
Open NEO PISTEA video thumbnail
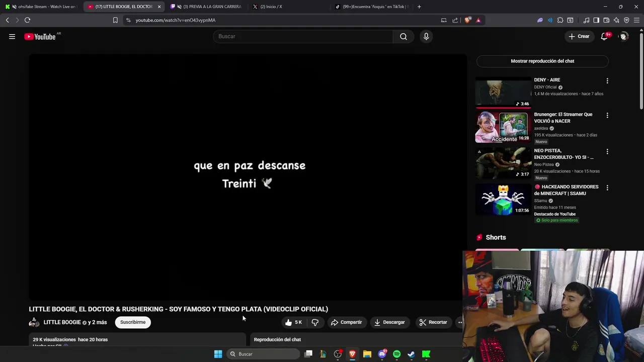[x=503, y=163]
